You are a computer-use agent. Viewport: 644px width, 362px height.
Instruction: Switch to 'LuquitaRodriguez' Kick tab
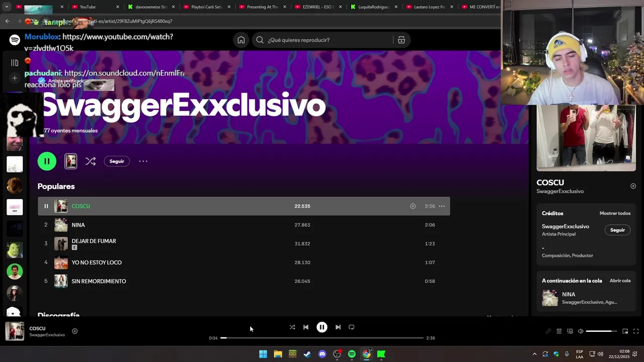[x=373, y=7]
